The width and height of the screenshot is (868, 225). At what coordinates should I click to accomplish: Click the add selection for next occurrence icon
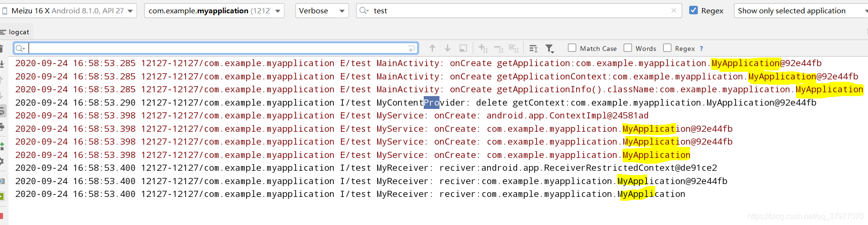pos(483,48)
